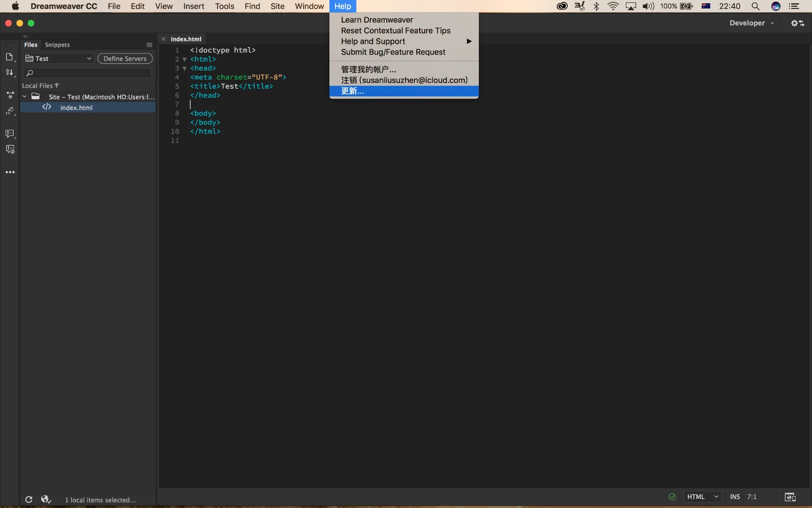Open the Edit menu
Screen dimensions: 812x508
tap(138, 6)
